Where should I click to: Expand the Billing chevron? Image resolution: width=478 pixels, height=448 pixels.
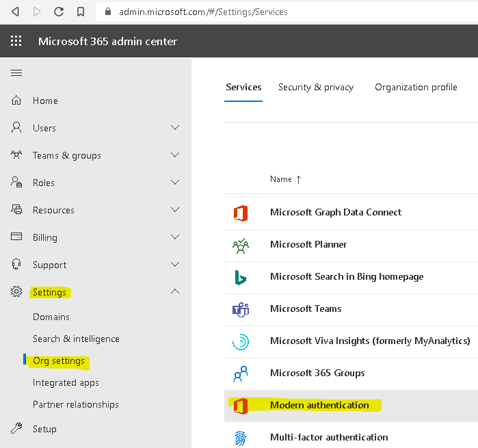click(175, 237)
